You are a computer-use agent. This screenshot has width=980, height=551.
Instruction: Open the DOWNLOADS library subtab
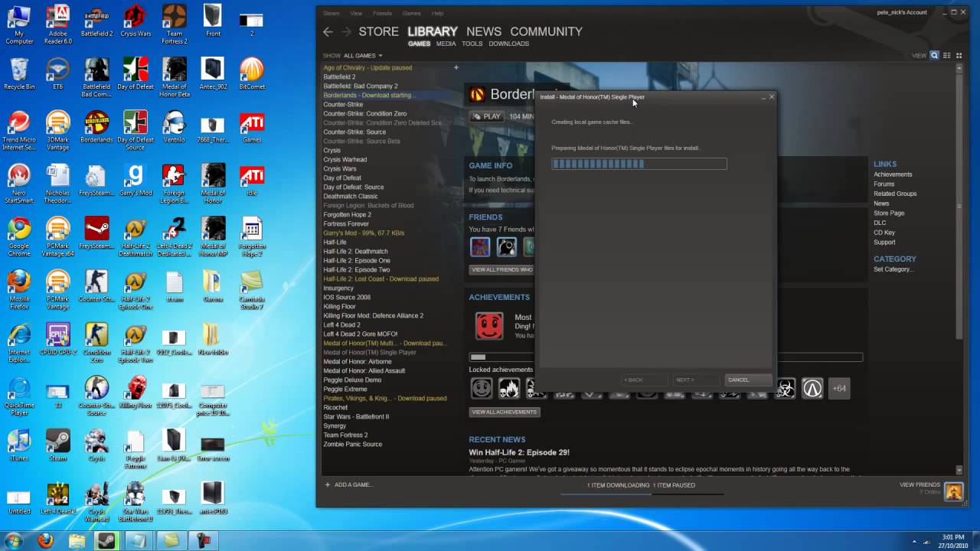tap(508, 44)
